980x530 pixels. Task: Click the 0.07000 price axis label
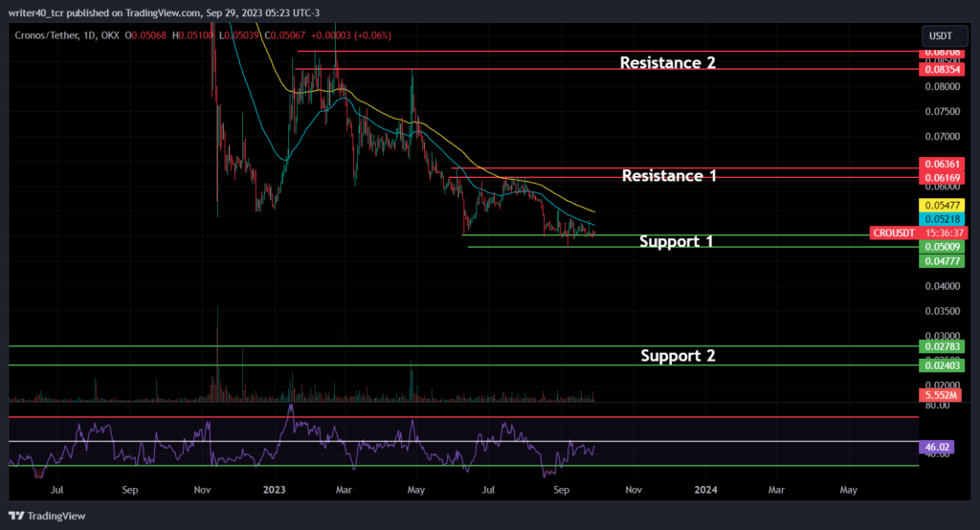pyautogui.click(x=942, y=136)
